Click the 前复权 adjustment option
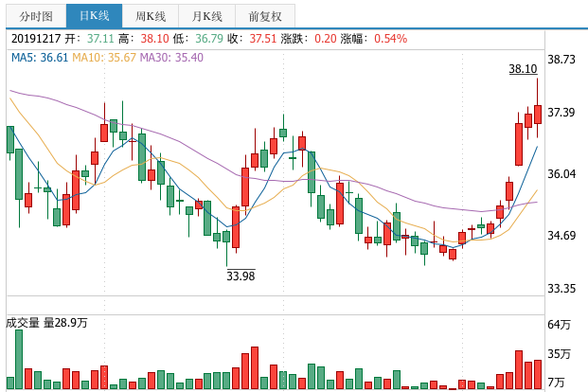Screen dimensions: 588x392 point(265,16)
